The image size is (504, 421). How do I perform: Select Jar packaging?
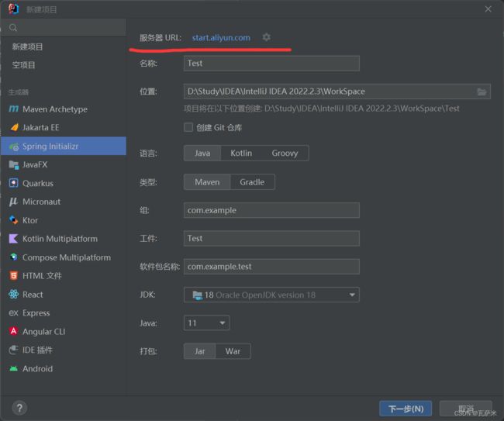coord(199,351)
